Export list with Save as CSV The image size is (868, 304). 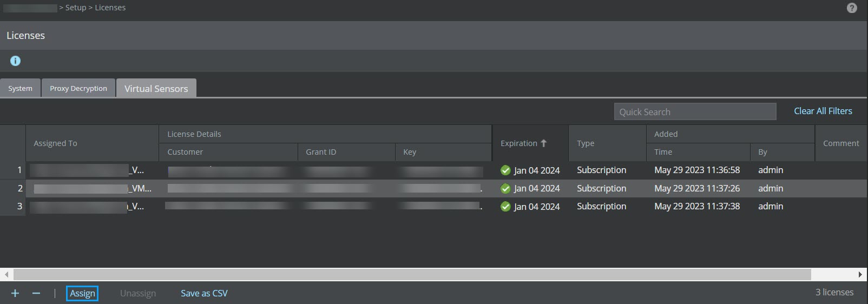point(204,293)
